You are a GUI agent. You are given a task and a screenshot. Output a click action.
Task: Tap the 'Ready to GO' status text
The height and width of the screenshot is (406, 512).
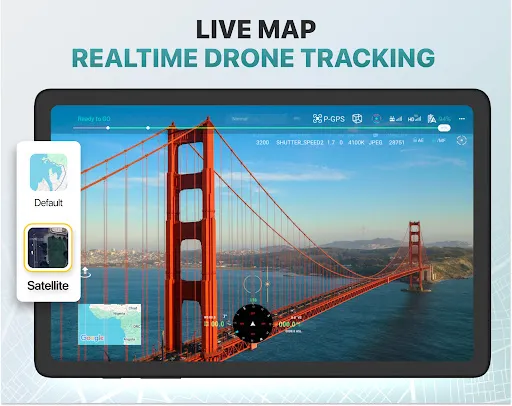click(x=94, y=119)
